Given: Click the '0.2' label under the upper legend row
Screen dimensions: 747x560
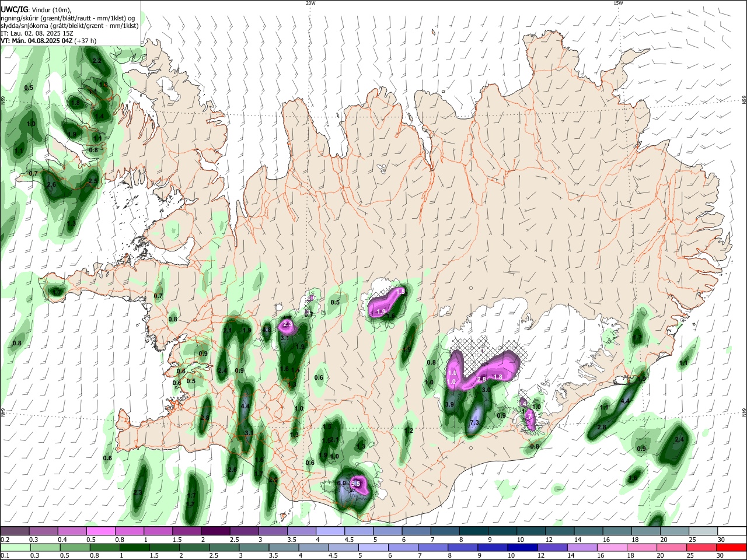Looking at the screenshot, I should pos(5,540).
